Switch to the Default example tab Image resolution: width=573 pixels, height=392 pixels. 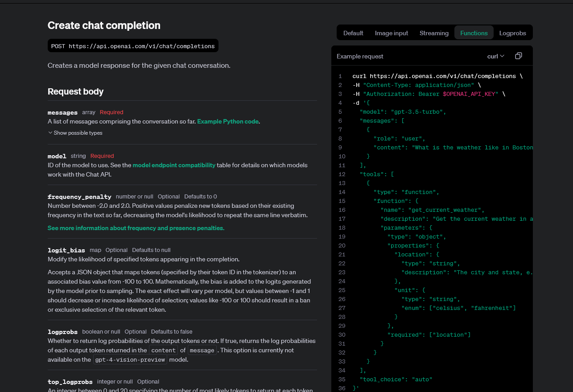pos(353,33)
